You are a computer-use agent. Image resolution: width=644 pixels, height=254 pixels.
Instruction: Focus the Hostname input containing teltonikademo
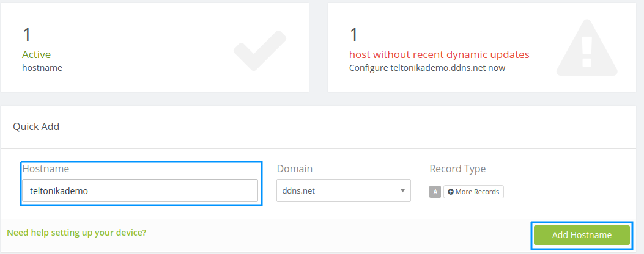pyautogui.click(x=140, y=191)
